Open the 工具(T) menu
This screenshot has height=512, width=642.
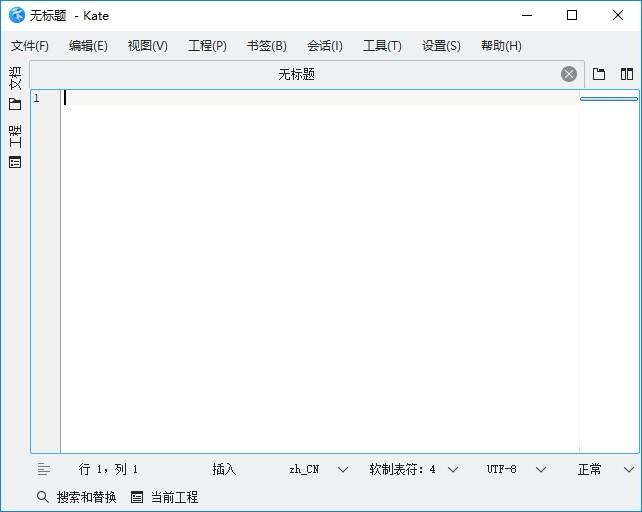(x=382, y=45)
